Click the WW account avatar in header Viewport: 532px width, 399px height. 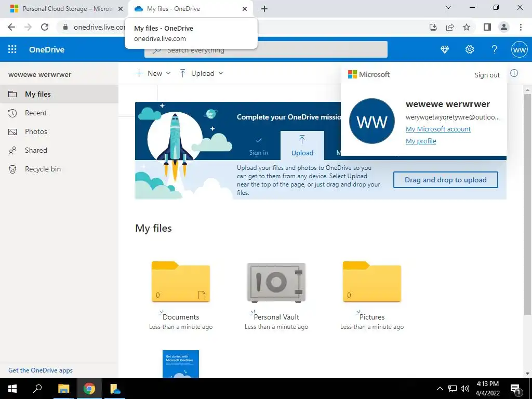[519, 49]
